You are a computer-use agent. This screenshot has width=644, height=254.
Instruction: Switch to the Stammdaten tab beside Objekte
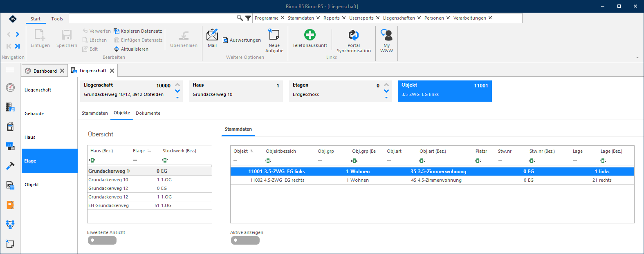pos(95,113)
